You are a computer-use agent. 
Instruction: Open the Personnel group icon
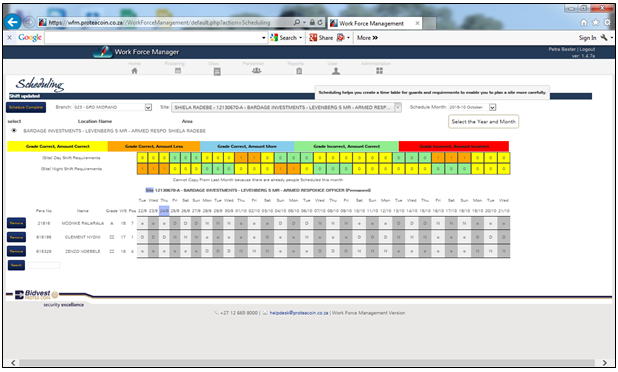click(257, 71)
